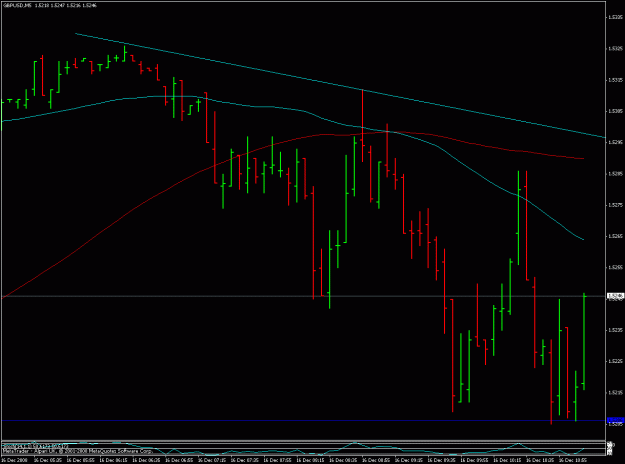
Task: Click the 1.5275 price axis label
Action: [x=616, y=205]
